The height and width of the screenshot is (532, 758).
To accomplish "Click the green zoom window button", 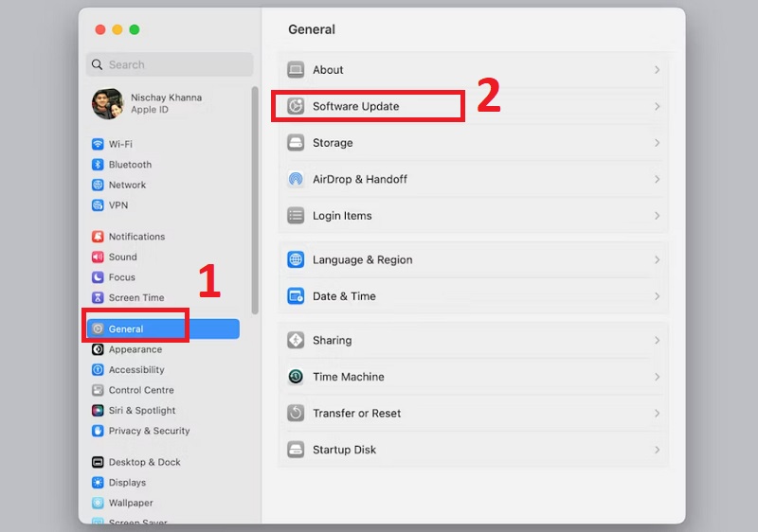I will pos(135,30).
